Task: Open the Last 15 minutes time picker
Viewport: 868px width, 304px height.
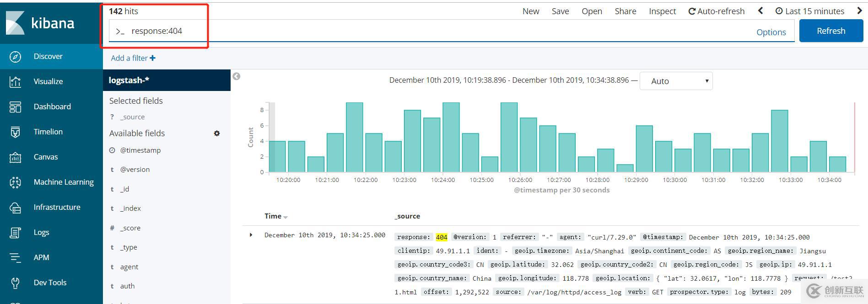Action: click(810, 11)
